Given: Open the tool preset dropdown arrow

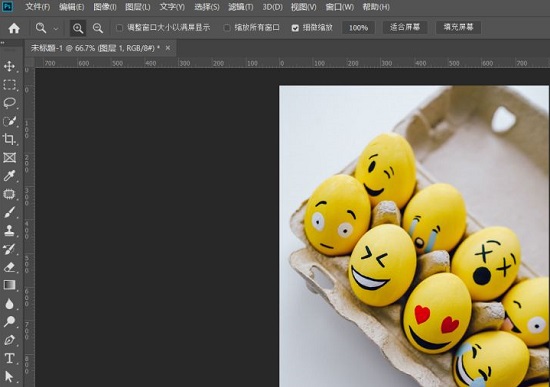Looking at the screenshot, I should tap(56, 29).
